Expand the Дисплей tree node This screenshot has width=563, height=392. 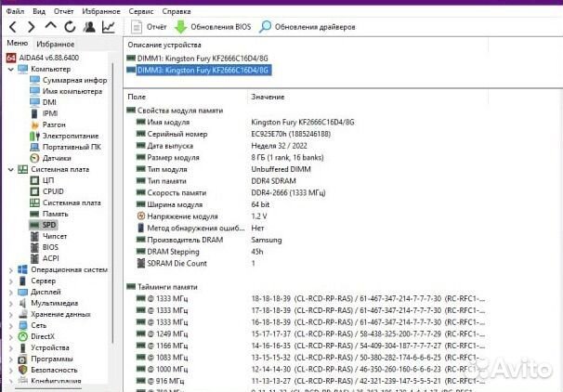click(11, 293)
